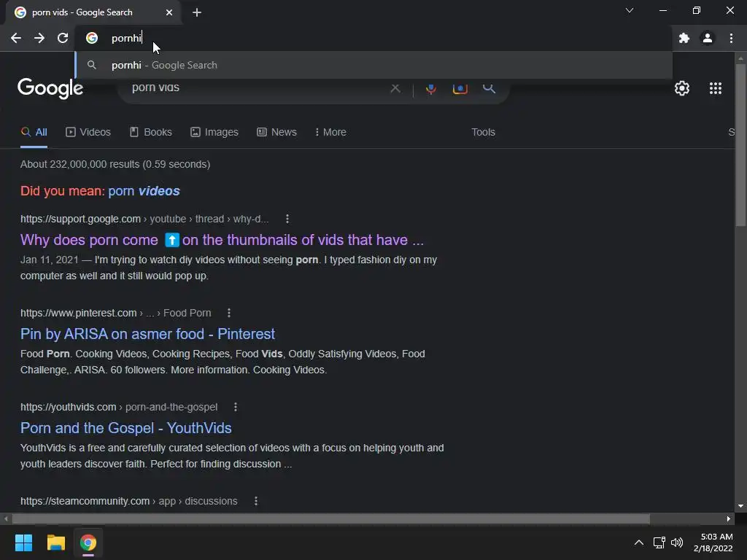Image resolution: width=747 pixels, height=560 pixels.
Task: Search by image with camera icon
Action: tap(460, 88)
